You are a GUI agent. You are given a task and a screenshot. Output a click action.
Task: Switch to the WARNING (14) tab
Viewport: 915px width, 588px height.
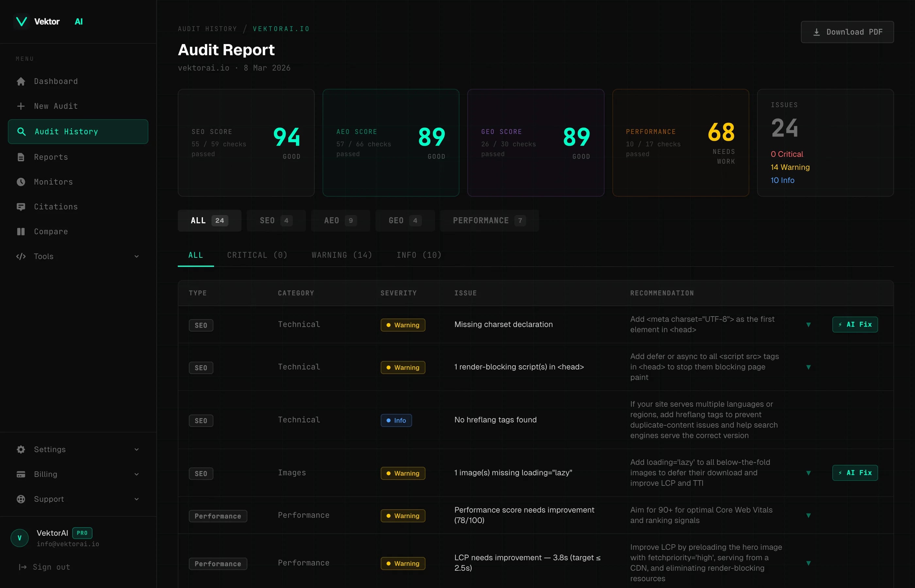(341, 255)
